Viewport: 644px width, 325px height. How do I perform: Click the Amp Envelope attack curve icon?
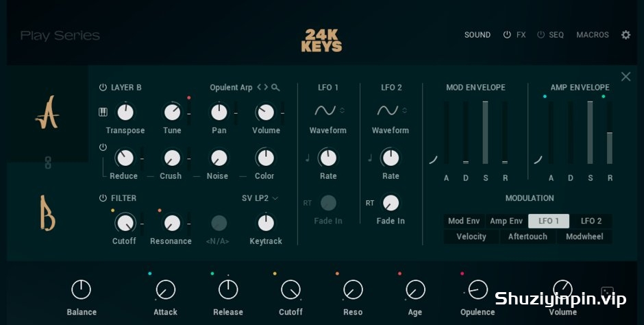click(538, 160)
